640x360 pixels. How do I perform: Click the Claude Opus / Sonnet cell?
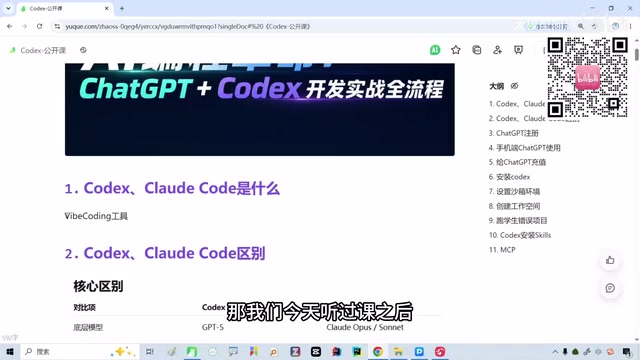(x=365, y=327)
